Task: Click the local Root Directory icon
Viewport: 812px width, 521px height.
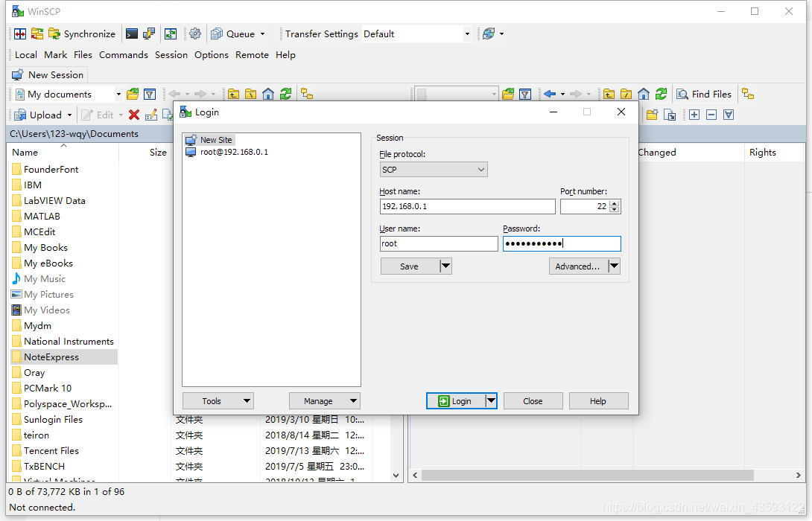Action: 250,95
